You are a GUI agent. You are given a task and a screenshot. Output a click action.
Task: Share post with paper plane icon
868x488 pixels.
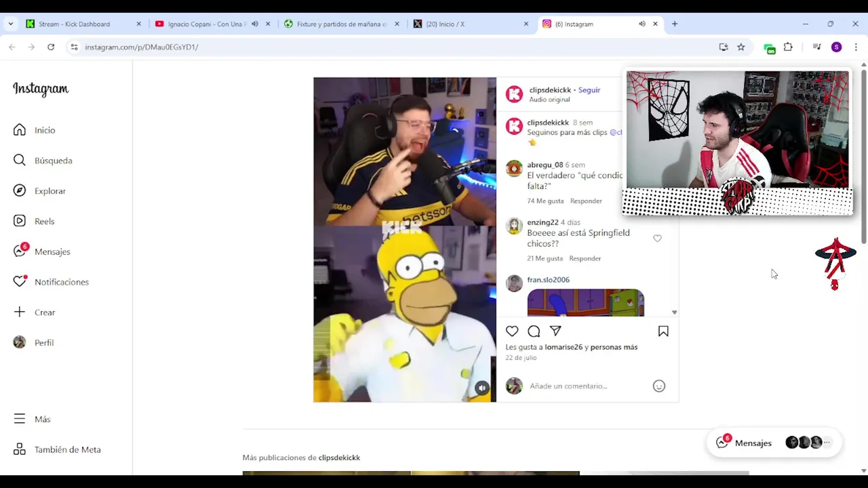[555, 331]
